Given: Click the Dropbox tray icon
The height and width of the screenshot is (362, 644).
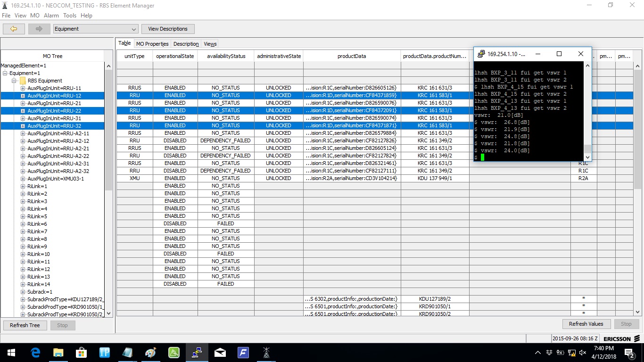Looking at the screenshot, I should [549, 353].
